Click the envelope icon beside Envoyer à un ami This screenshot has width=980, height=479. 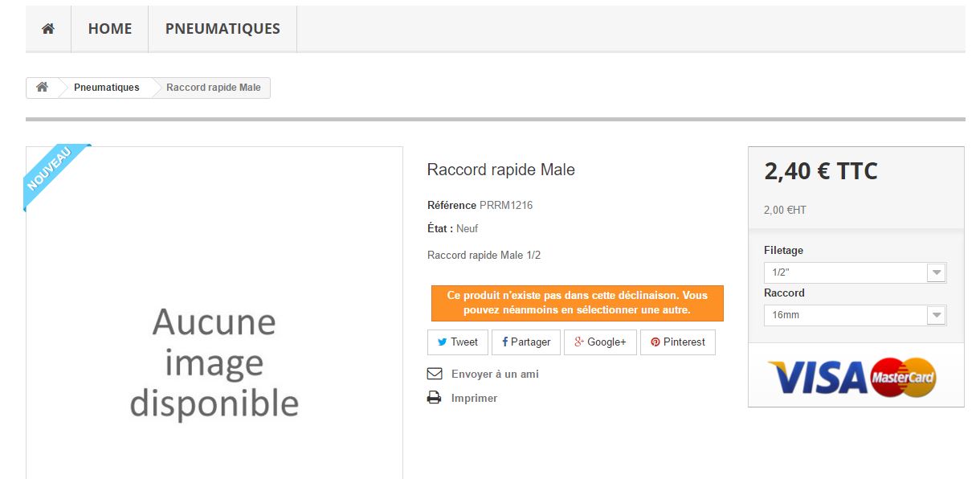tap(435, 374)
